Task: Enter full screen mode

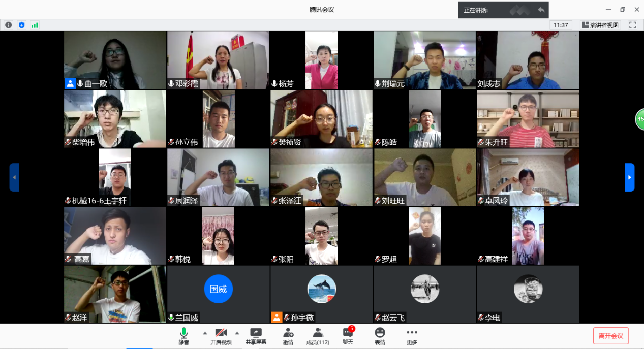Action: click(633, 25)
